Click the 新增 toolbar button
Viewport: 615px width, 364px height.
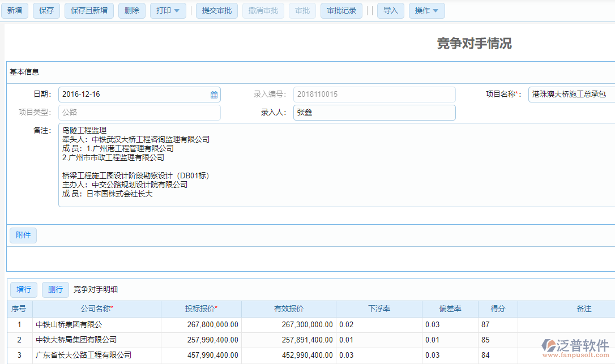coord(15,11)
